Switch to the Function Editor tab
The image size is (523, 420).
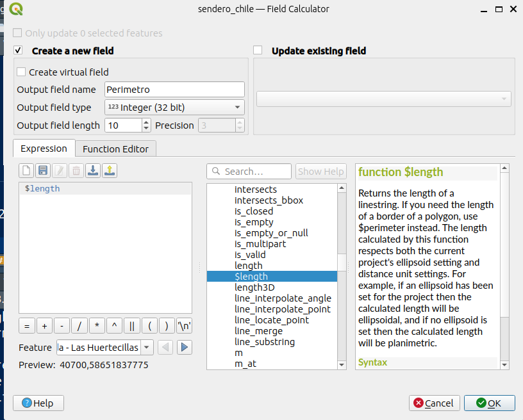(x=115, y=149)
